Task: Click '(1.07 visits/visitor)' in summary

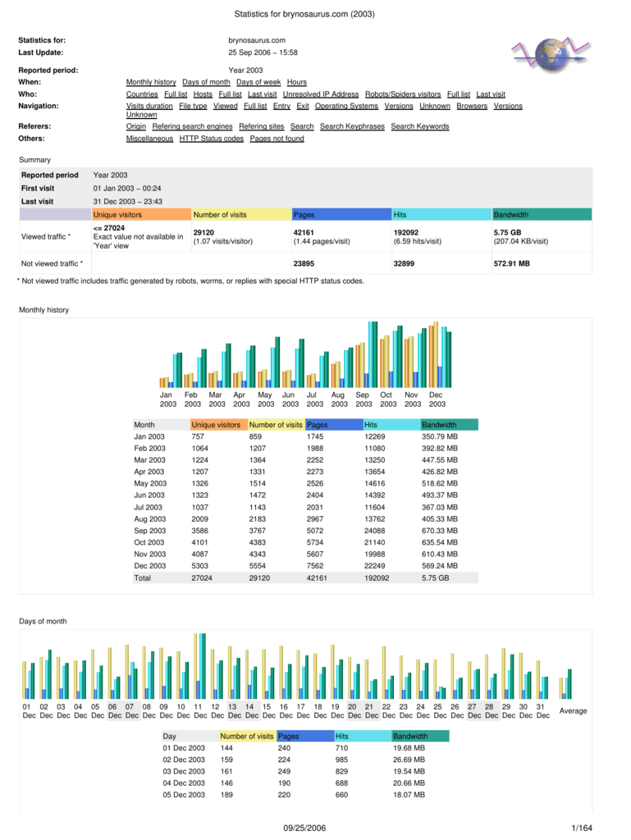Action: pos(223,242)
